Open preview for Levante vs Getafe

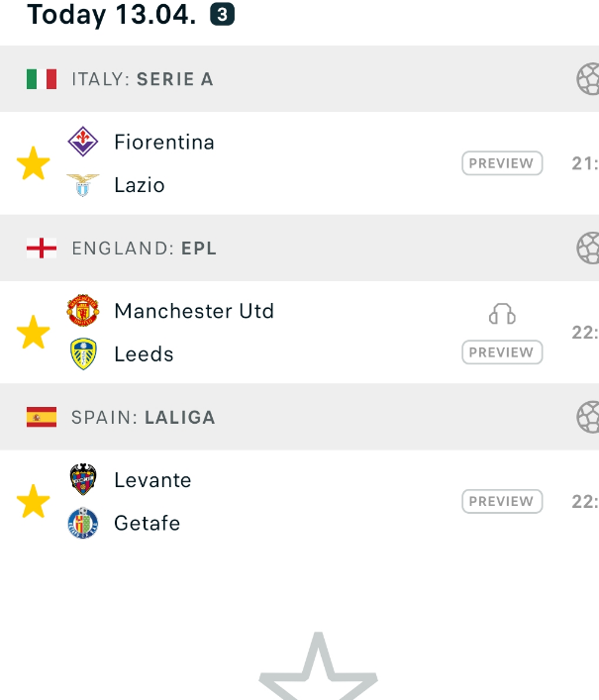point(502,501)
